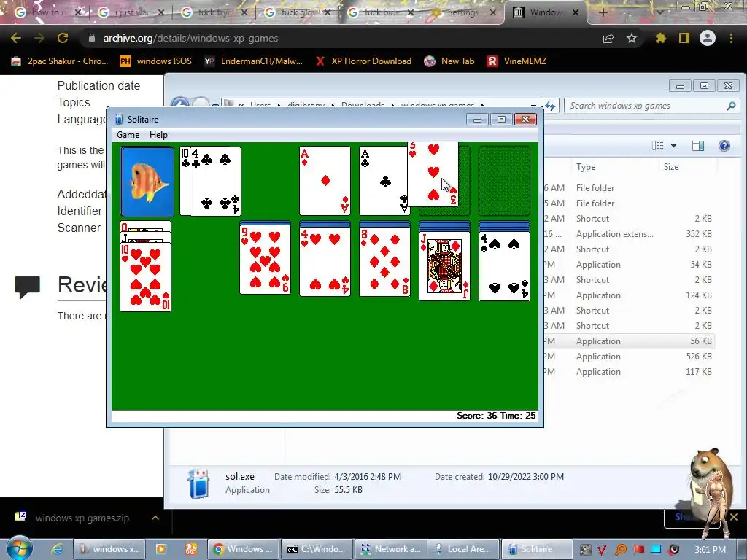Open the Game menu in Solitaire
747x560 pixels.
point(128,135)
